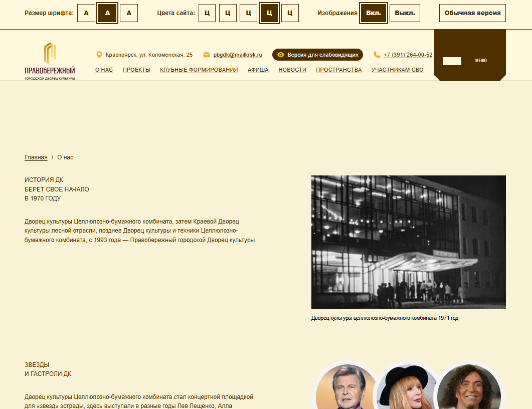Go to КЛУБНЫЕ ФОРМИРОВАНИЯ
The image size is (532, 409).
tap(199, 70)
